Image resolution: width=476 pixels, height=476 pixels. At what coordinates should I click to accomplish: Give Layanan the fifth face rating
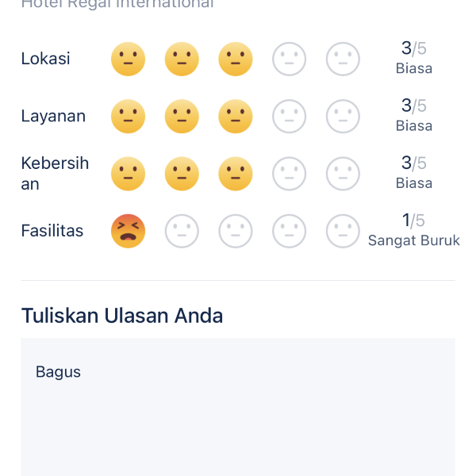(x=343, y=116)
